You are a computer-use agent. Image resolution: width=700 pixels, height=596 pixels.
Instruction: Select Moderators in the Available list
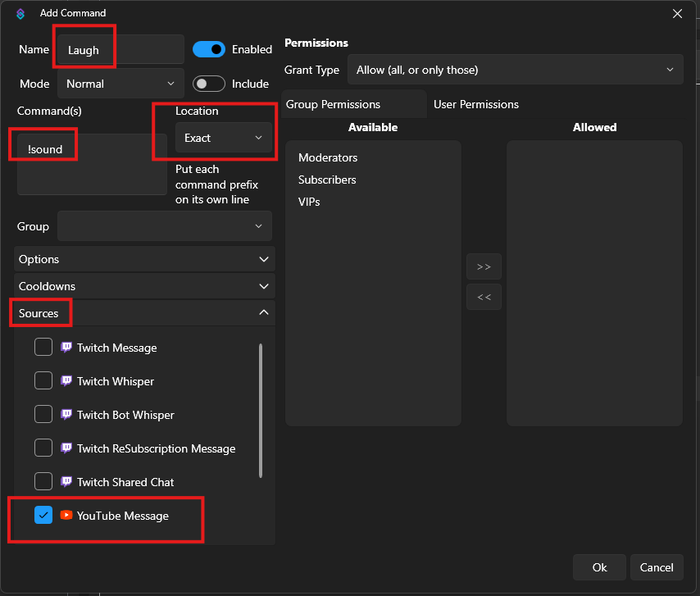click(328, 157)
